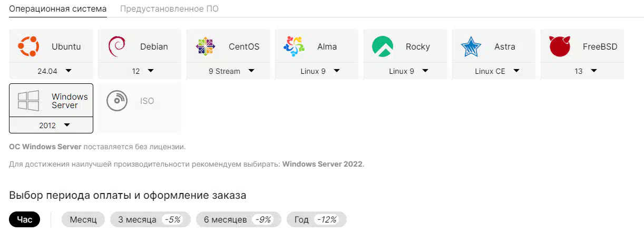Click the CentOS name label
Screen dimensions: 644x241
coord(244,46)
